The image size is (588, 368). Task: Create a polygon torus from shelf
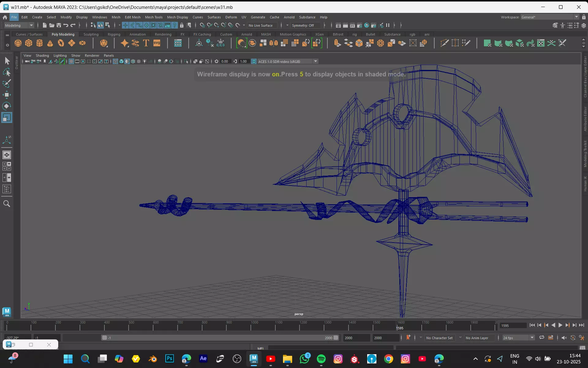pos(61,43)
